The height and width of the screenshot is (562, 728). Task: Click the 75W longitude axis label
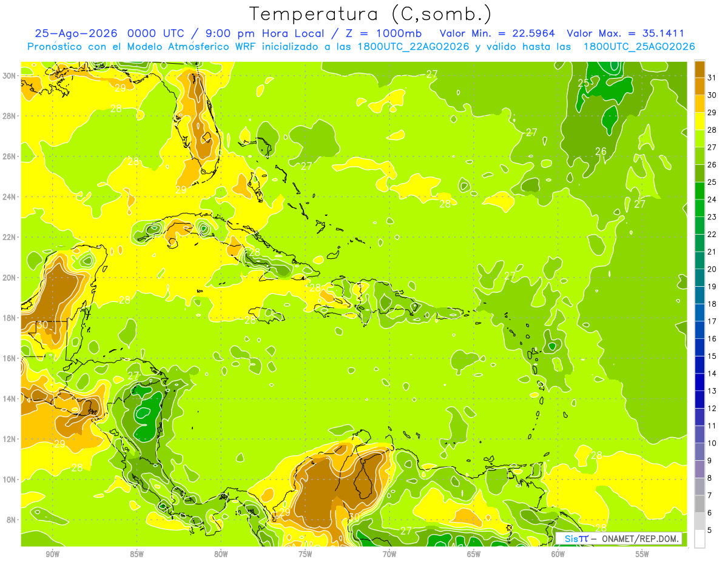click(305, 554)
